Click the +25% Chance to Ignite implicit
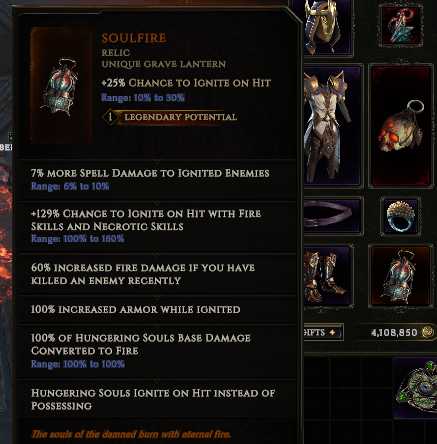 [x=186, y=83]
